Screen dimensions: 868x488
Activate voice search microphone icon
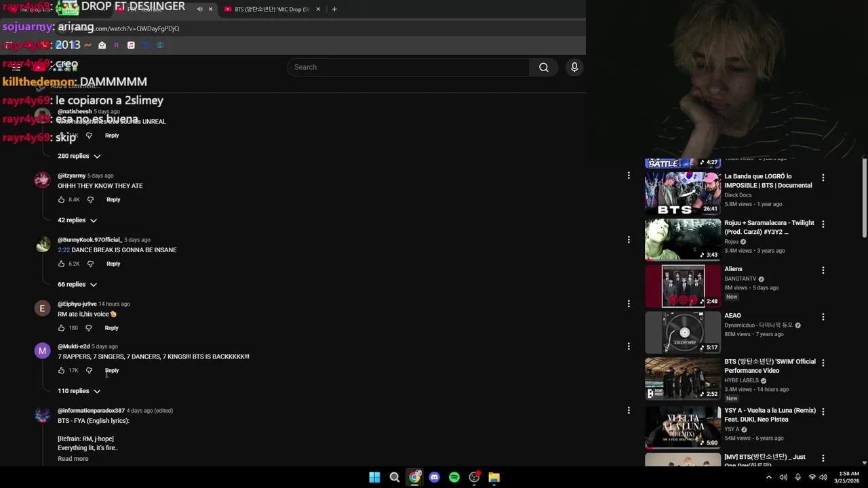click(x=574, y=67)
